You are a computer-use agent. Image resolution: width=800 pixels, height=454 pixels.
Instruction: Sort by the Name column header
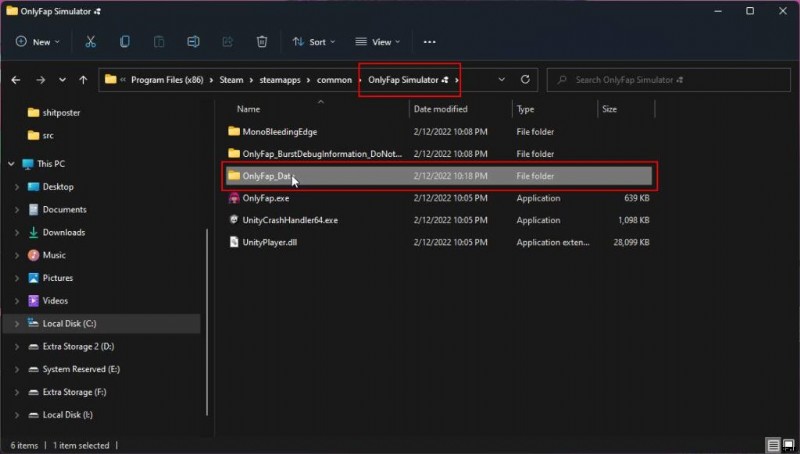click(248, 109)
